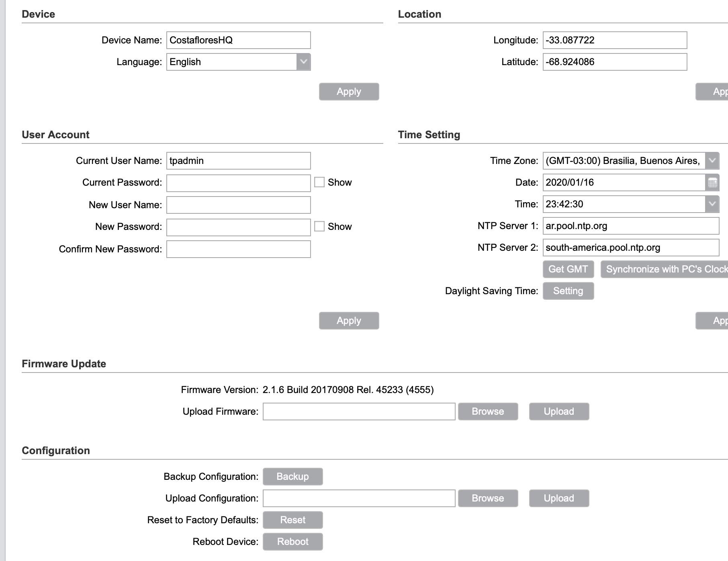Click Apply in the Time Setting section
Viewport: 728px width, 561px height.
pyautogui.click(x=712, y=321)
